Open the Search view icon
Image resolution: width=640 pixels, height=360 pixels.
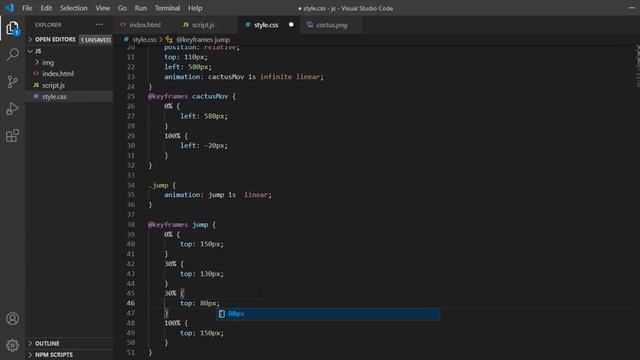point(12,54)
